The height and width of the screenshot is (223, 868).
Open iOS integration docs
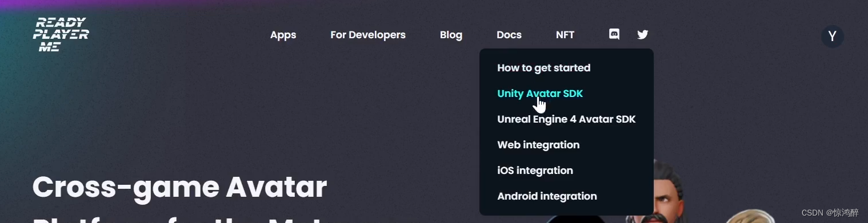tap(535, 171)
